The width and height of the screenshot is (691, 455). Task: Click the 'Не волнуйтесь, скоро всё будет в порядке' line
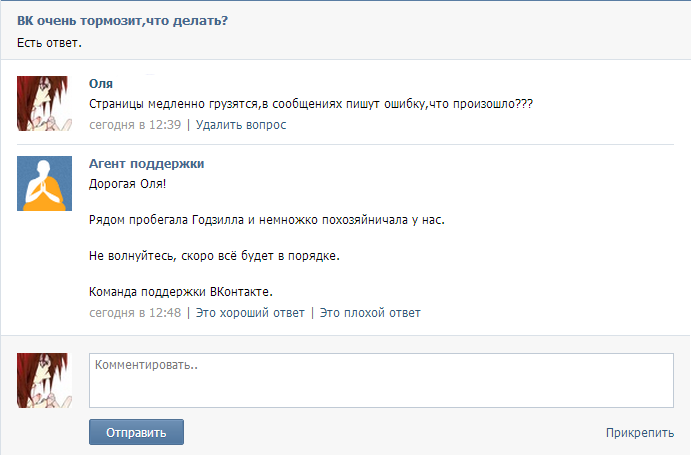coord(214,256)
